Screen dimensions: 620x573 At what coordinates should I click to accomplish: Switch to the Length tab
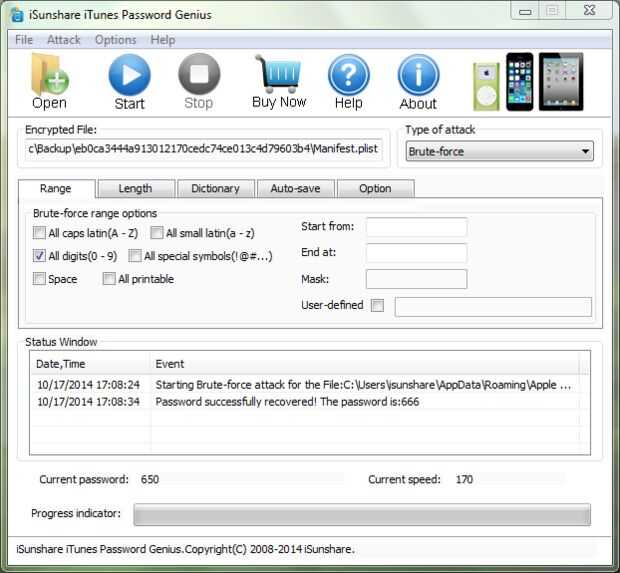point(136,188)
